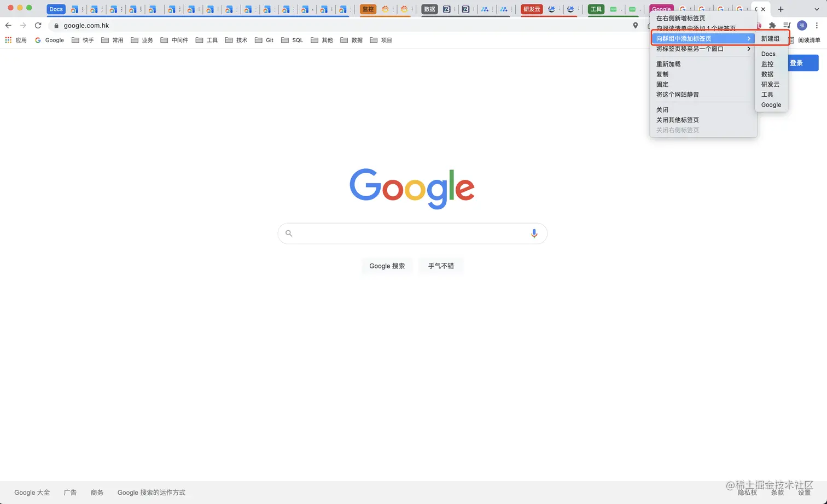Viewport: 827px width, 504px height.
Task: Click the browser forward arrow
Action: tap(23, 26)
